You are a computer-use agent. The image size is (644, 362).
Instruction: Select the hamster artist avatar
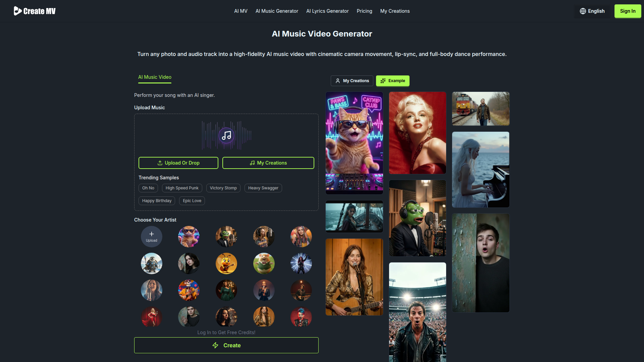point(264,263)
